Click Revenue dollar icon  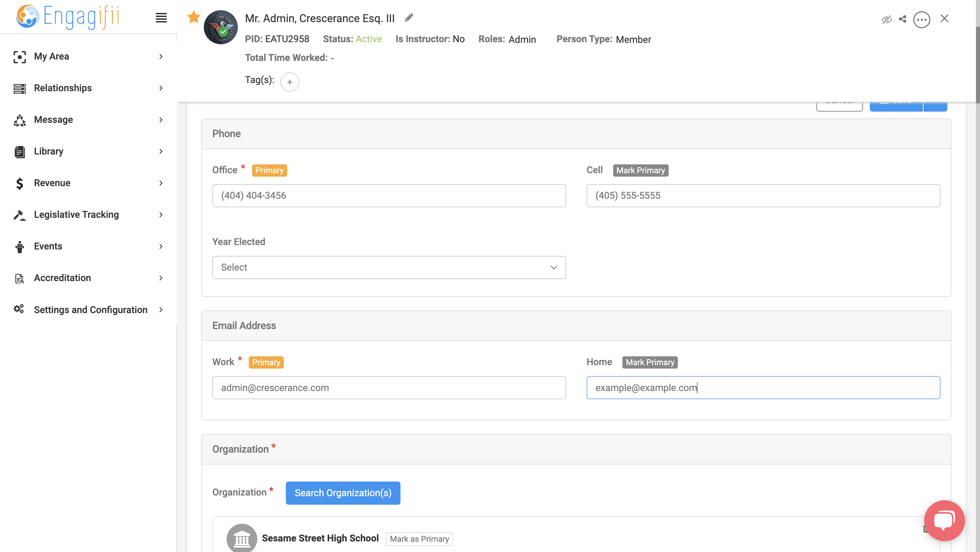pos(20,183)
